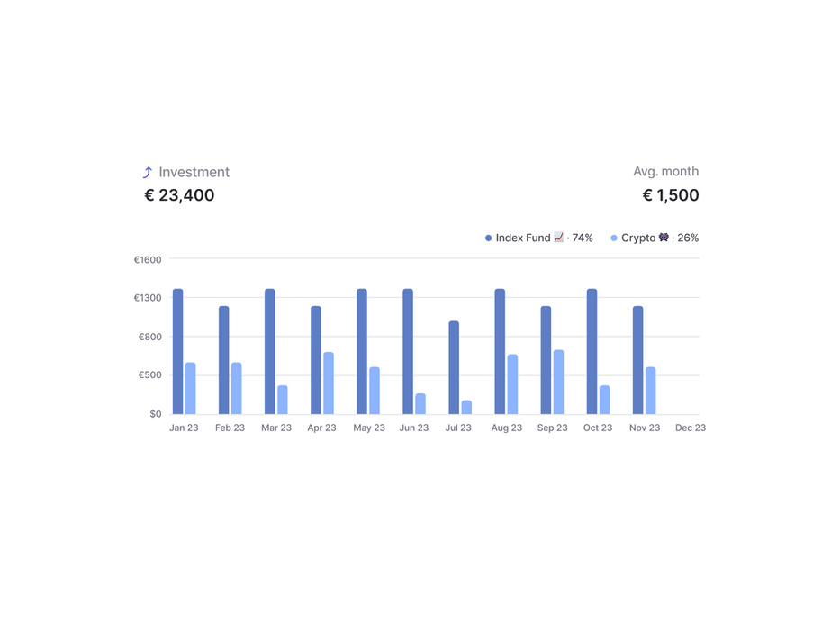This screenshot has height=630, width=840.
Task: Click the Dec 23 axis label
Action: pos(691,427)
